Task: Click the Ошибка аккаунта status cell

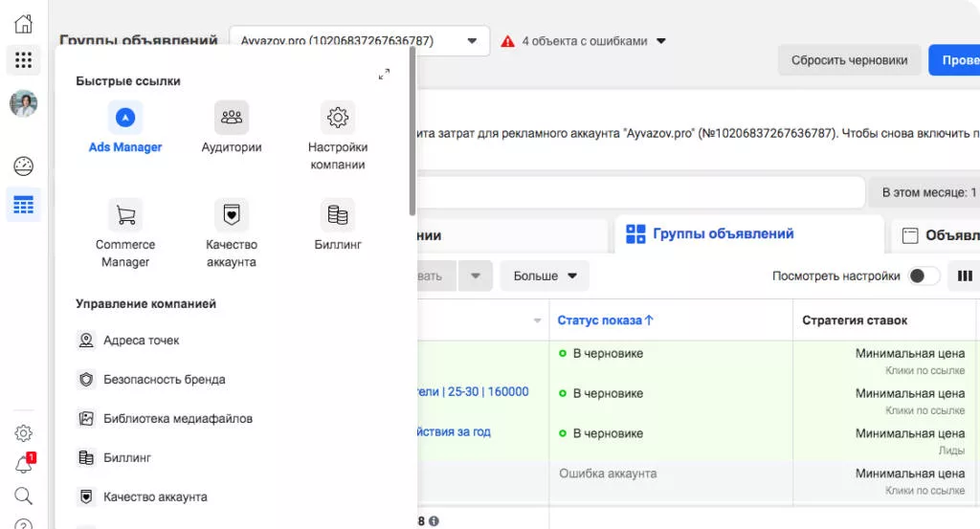Action: click(x=608, y=474)
